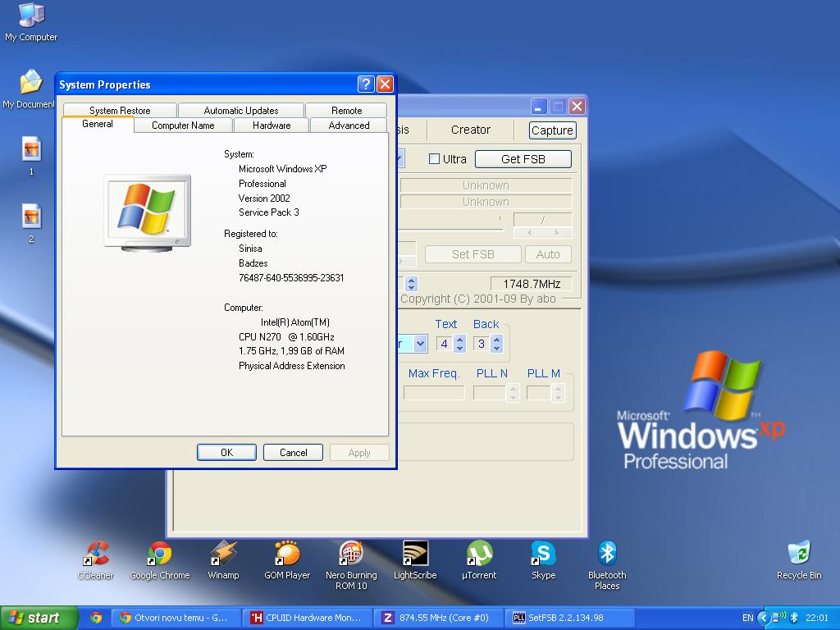Increase the Back value stepper
The image size is (840, 630).
496,339
